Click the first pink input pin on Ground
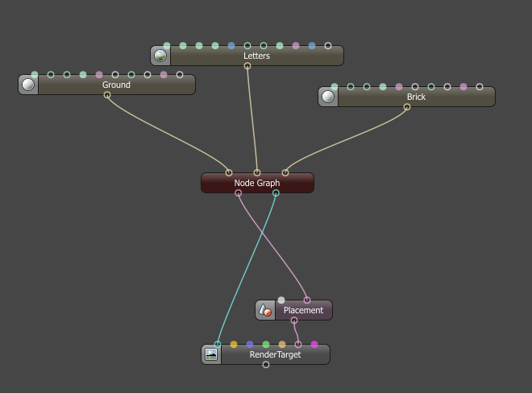This screenshot has width=532, height=393. click(x=99, y=75)
